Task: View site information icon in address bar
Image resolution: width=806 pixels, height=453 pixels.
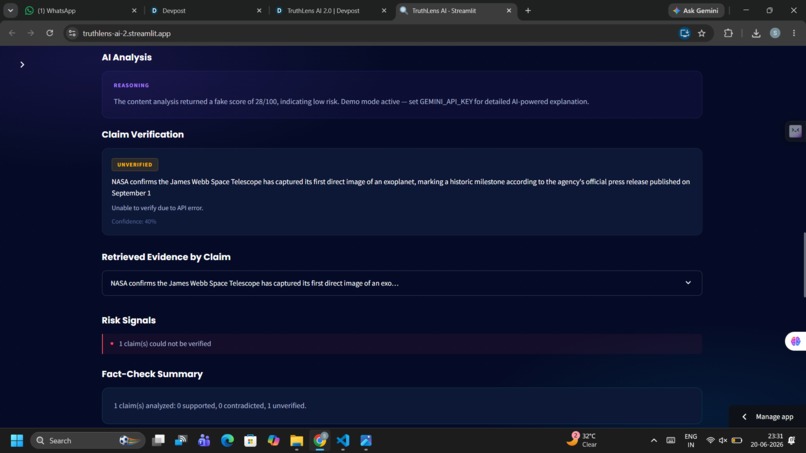Action: point(72,33)
